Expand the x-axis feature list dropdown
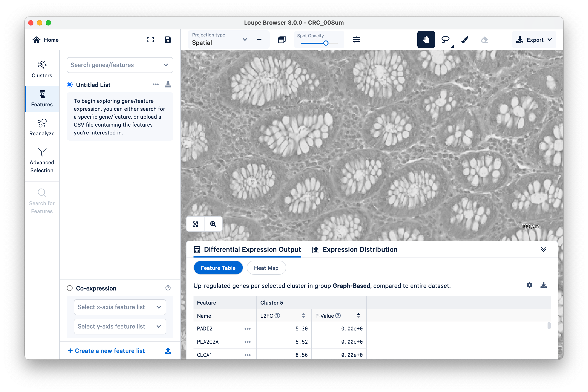The height and width of the screenshot is (392, 588). click(x=120, y=307)
